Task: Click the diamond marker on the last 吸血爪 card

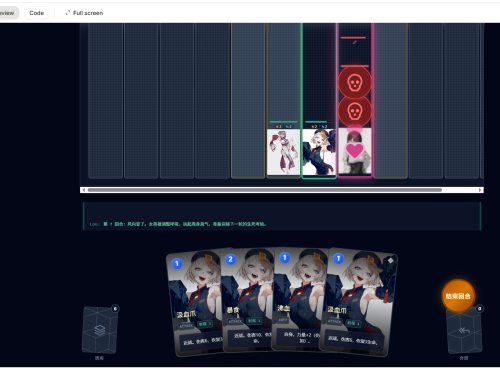Action: [390, 261]
